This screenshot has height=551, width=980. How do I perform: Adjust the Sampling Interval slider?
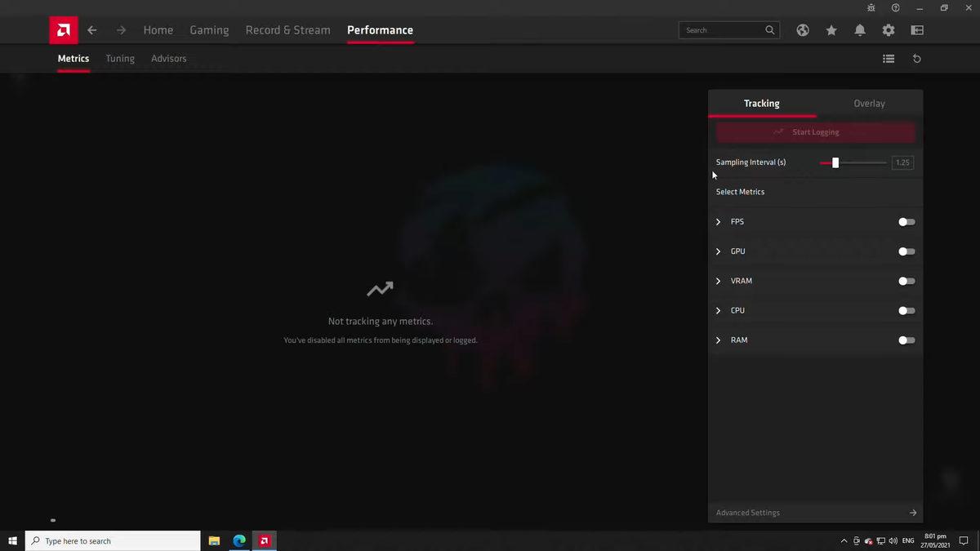[835, 162]
